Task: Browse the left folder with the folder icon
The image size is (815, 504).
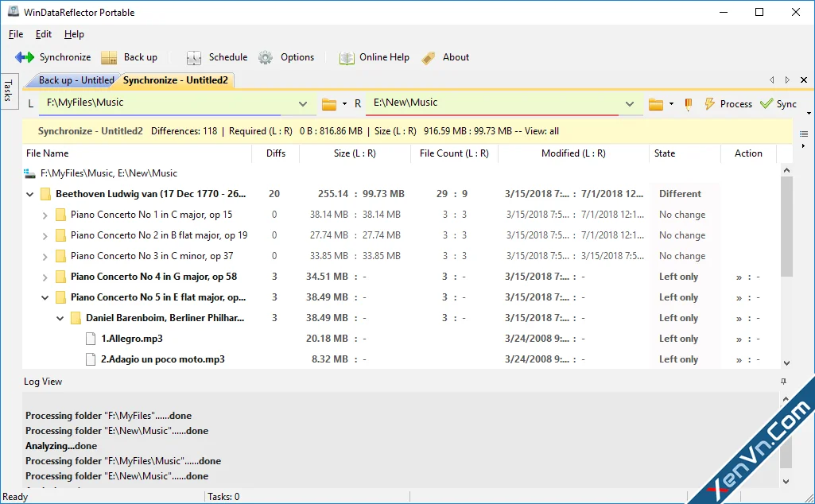Action: [329, 104]
